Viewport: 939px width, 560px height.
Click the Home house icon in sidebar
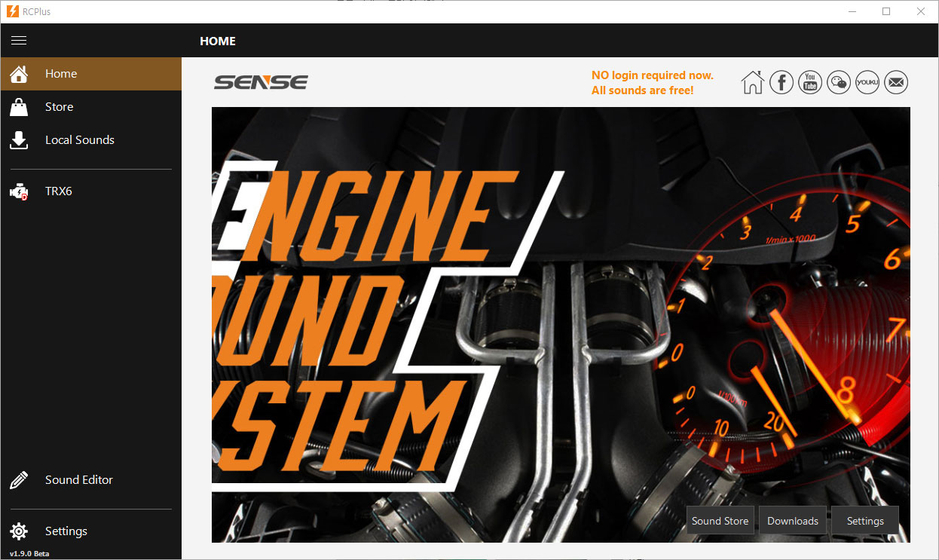pos(19,74)
